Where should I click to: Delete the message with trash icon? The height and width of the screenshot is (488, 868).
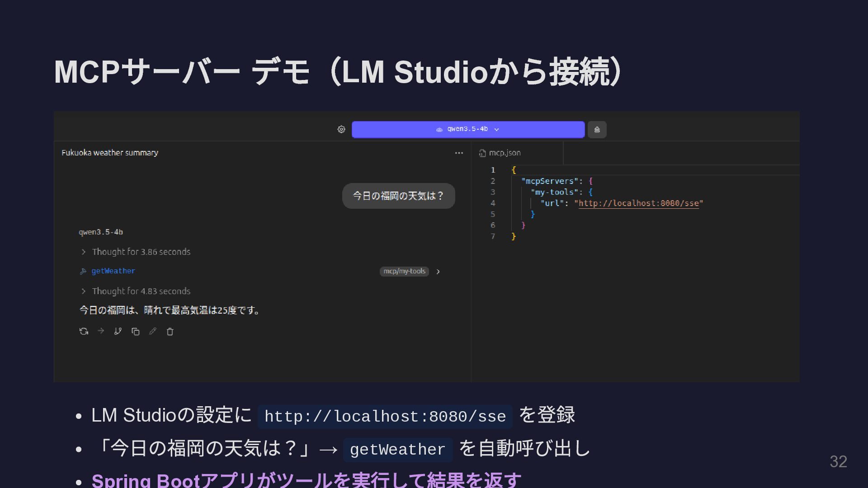click(170, 332)
